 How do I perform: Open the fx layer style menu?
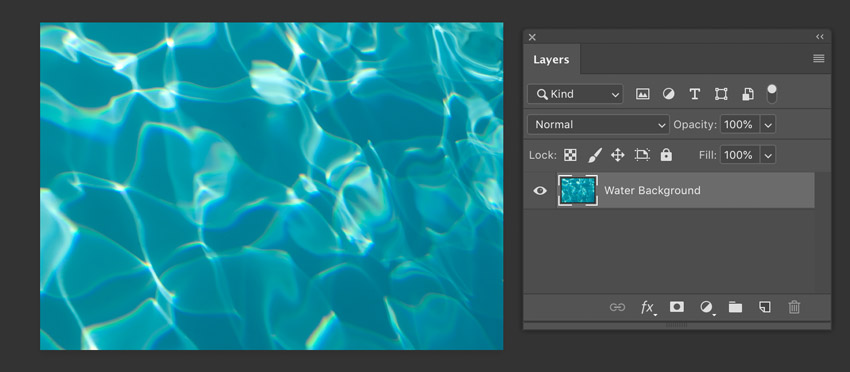647,307
